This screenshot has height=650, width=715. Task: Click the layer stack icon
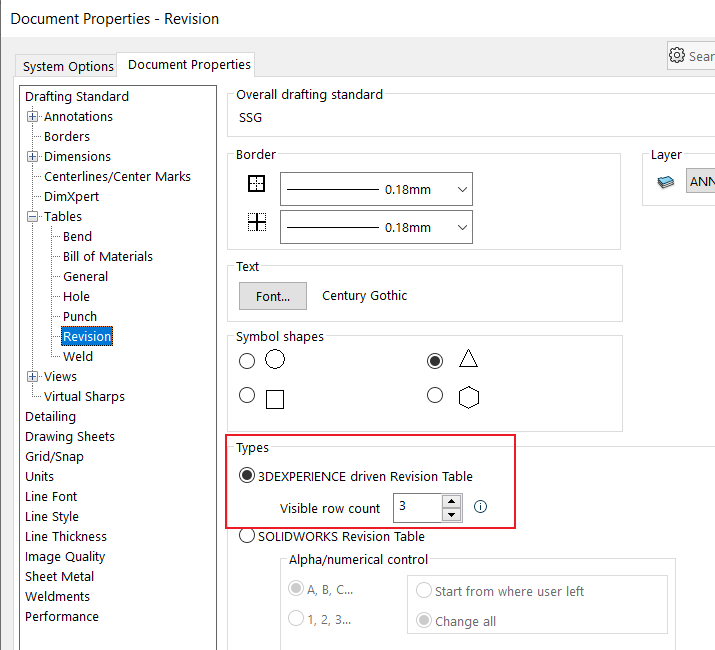[666, 181]
